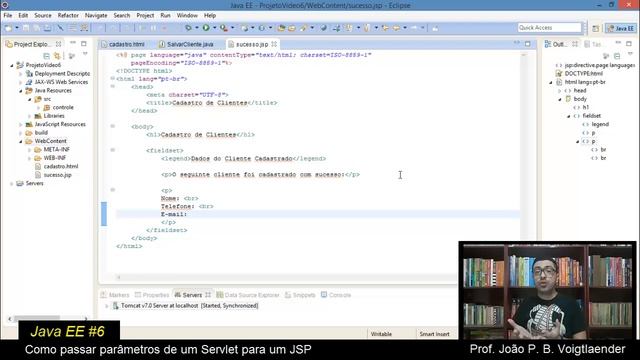
Task: Click the Project Explorer horizontal scrollbar
Action: [37, 318]
